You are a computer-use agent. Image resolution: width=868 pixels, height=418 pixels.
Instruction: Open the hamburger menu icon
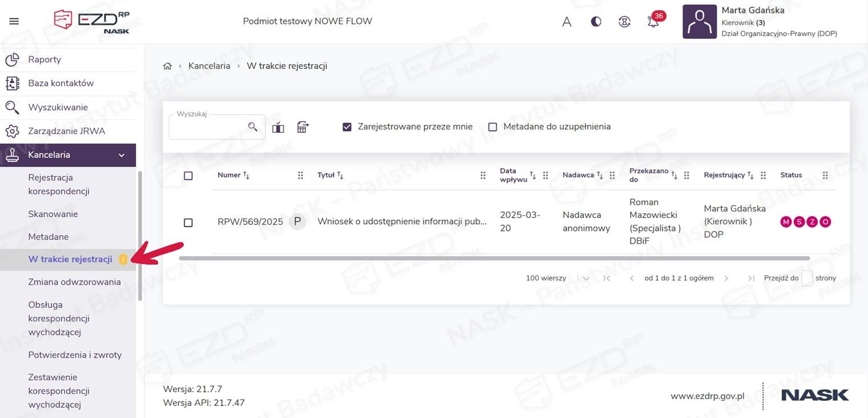(x=14, y=22)
